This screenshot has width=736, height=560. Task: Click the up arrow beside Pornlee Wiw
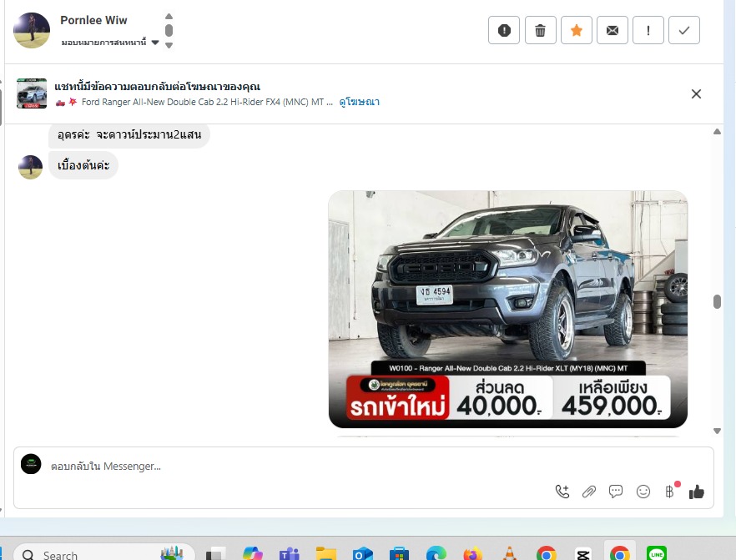169,17
